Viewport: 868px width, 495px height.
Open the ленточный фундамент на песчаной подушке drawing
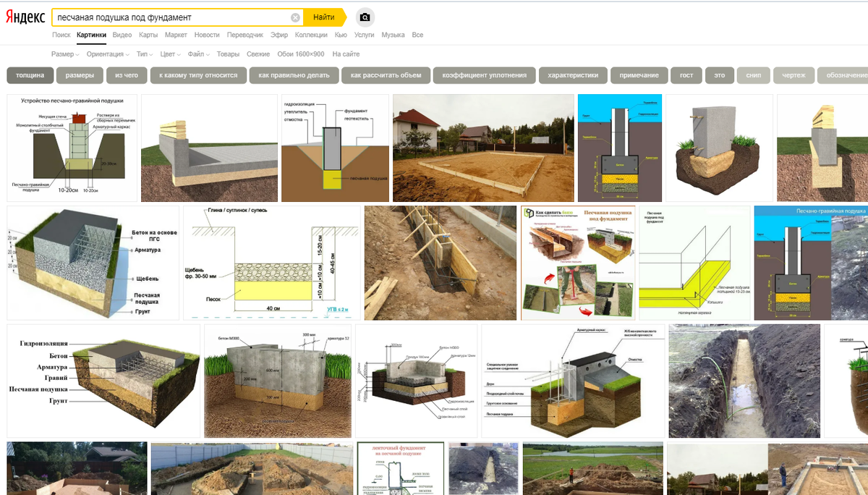pos(400,468)
